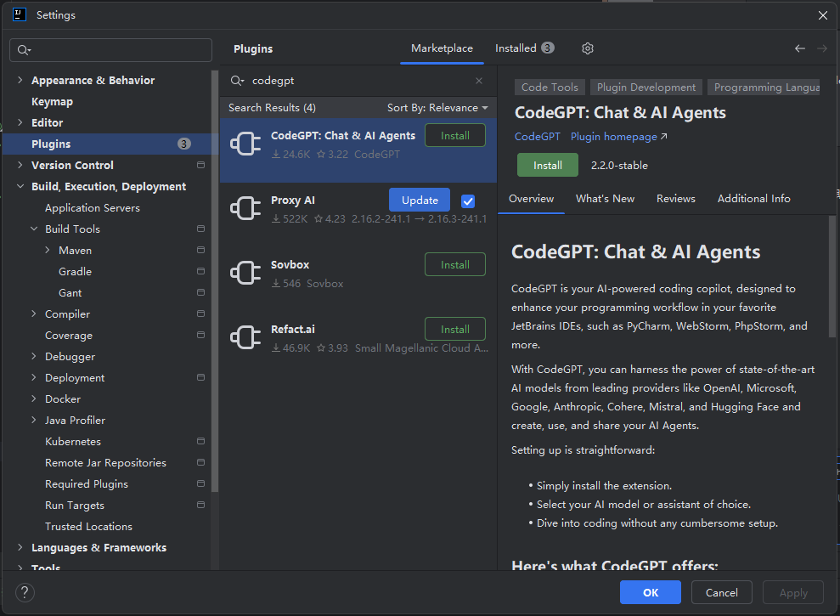The height and width of the screenshot is (616, 840).
Task: Clear the codegpt search text
Action: point(479,81)
